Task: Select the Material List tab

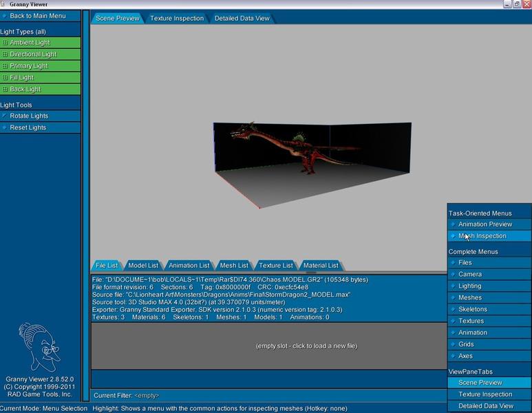Action: (321, 266)
